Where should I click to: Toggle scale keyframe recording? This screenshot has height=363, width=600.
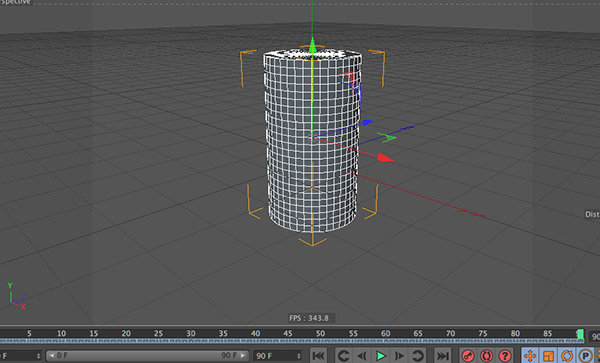click(x=548, y=356)
